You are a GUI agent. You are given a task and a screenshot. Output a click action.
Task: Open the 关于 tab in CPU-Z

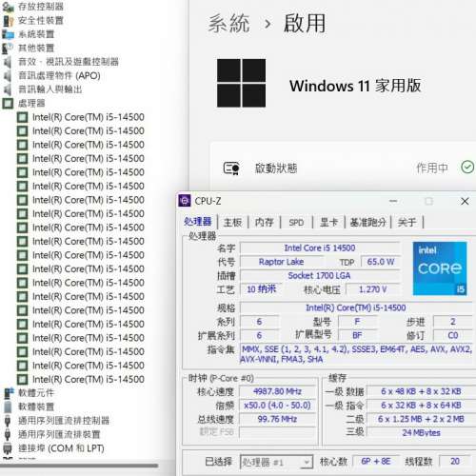tap(407, 222)
